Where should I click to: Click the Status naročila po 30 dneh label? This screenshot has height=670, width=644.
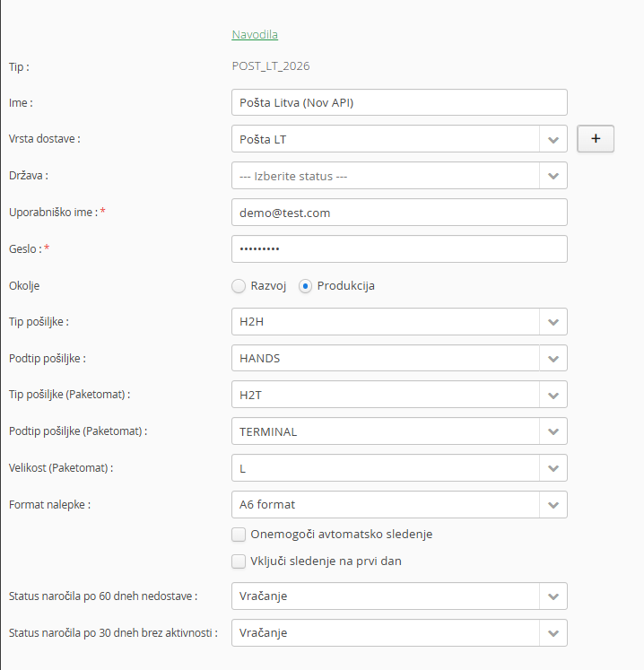113,633
